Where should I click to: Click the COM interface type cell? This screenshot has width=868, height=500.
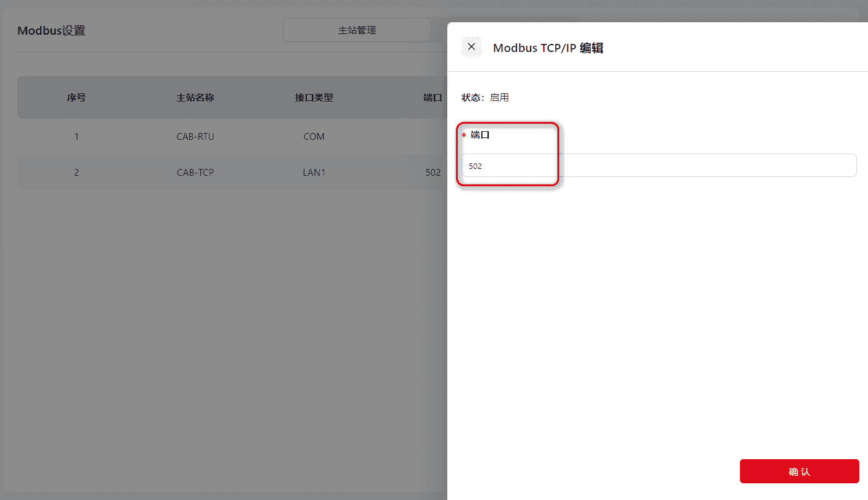pos(314,137)
